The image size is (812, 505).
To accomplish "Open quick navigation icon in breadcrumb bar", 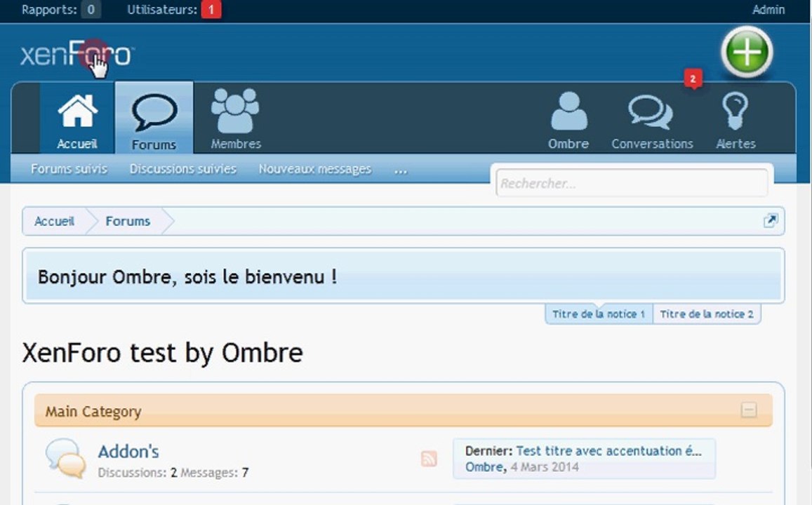I will (x=770, y=221).
